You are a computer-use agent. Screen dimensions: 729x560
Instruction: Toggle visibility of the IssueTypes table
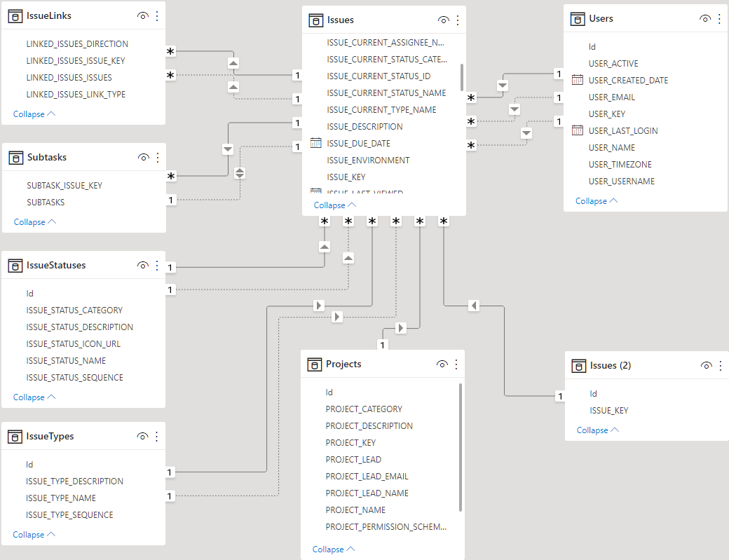142,437
